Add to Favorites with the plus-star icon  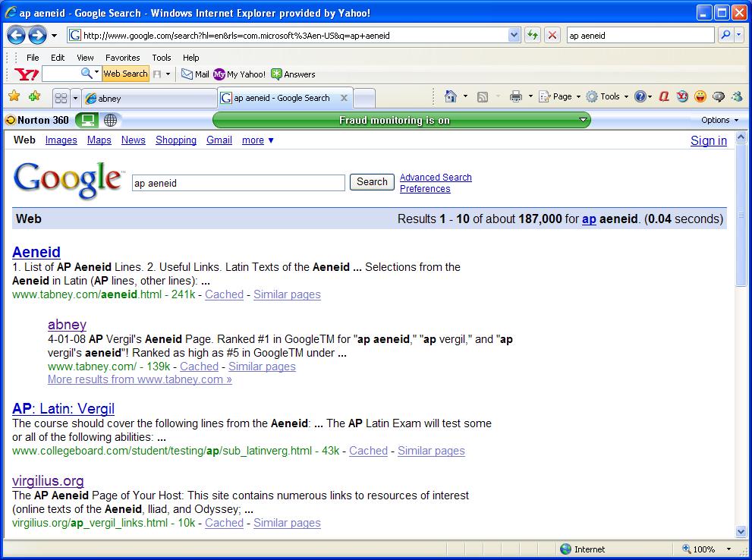tap(35, 96)
